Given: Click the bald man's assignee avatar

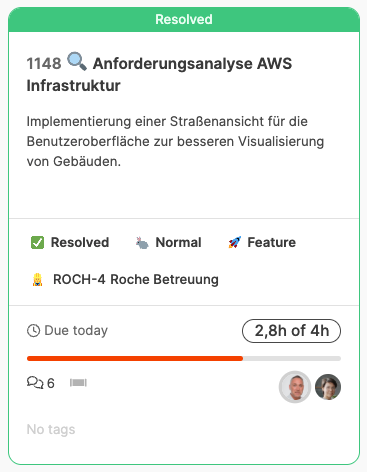Looking at the screenshot, I should tap(295, 387).
